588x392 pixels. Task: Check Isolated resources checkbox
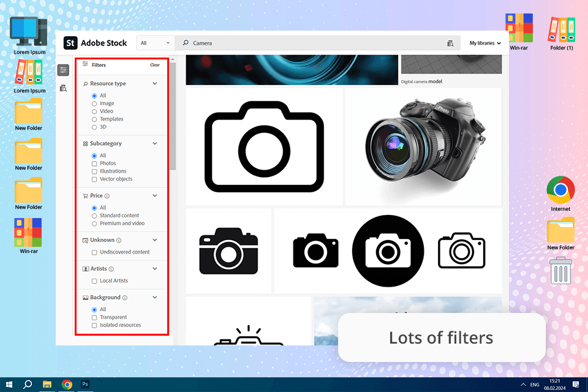coord(94,326)
